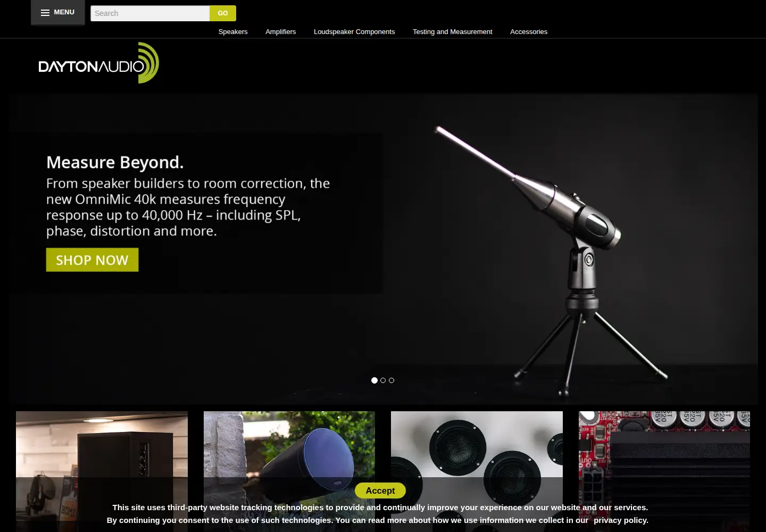Click the Dayton Audio logo

[99, 63]
